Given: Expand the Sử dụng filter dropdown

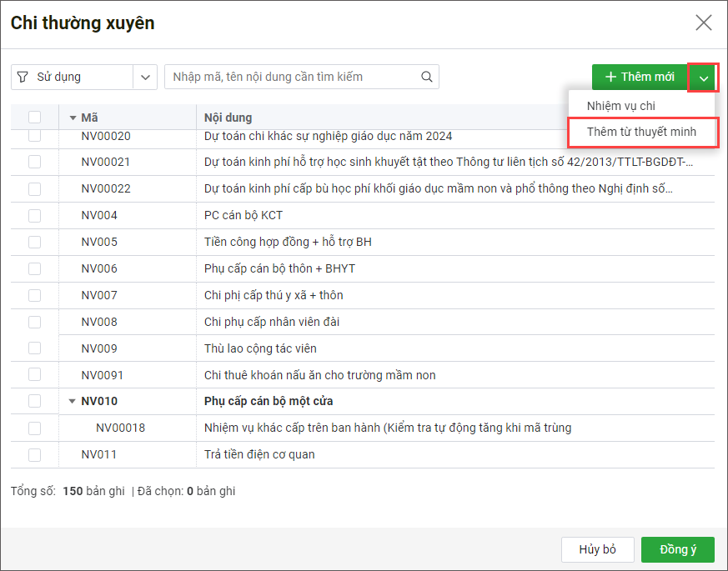Looking at the screenshot, I should click(x=145, y=77).
